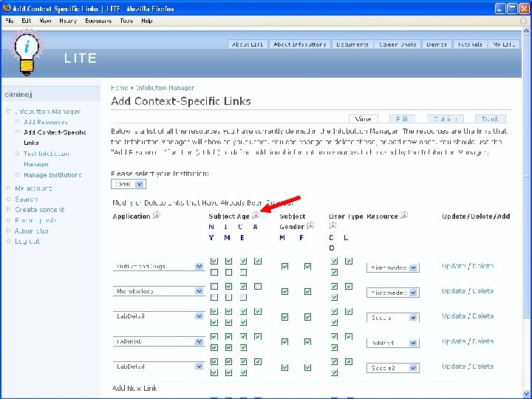Open the Tools menu
The height and width of the screenshot is (399, 532).
pyautogui.click(x=126, y=21)
